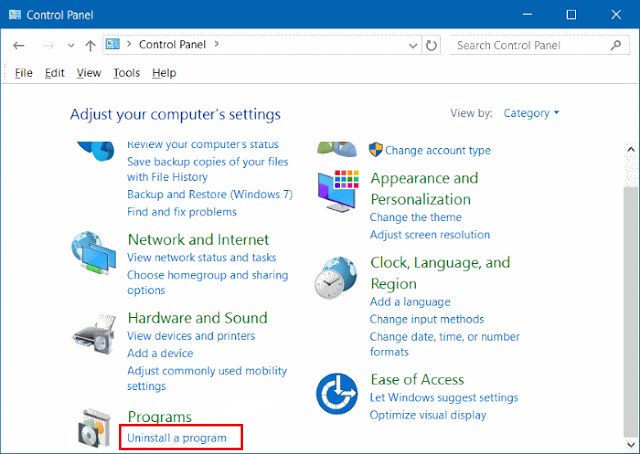
Task: Click Save backup copies with File History
Action: tap(208, 169)
